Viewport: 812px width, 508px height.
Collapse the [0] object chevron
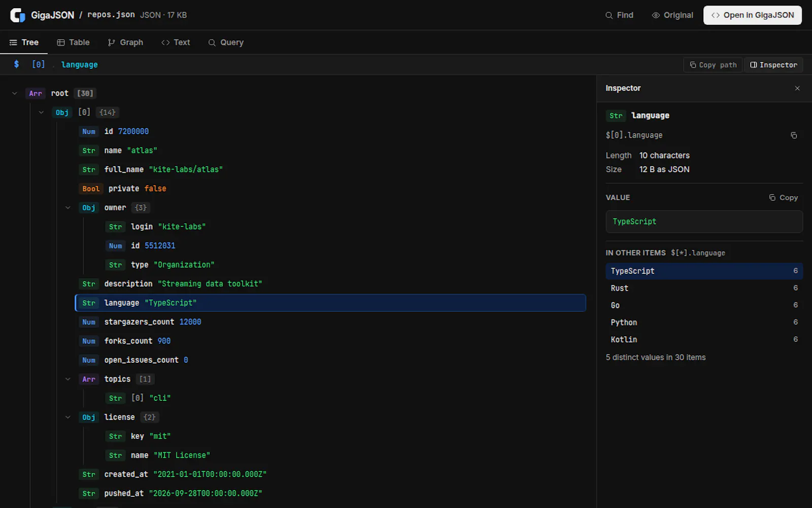[41, 113]
